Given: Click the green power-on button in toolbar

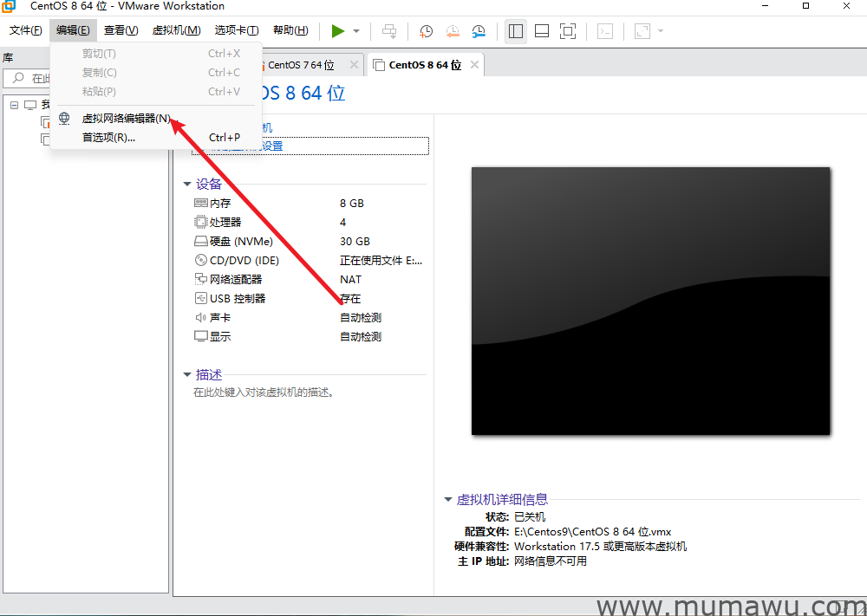Looking at the screenshot, I should click(339, 31).
